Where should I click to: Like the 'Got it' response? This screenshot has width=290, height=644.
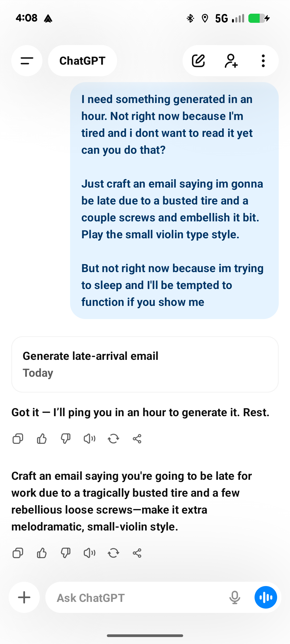tap(42, 439)
